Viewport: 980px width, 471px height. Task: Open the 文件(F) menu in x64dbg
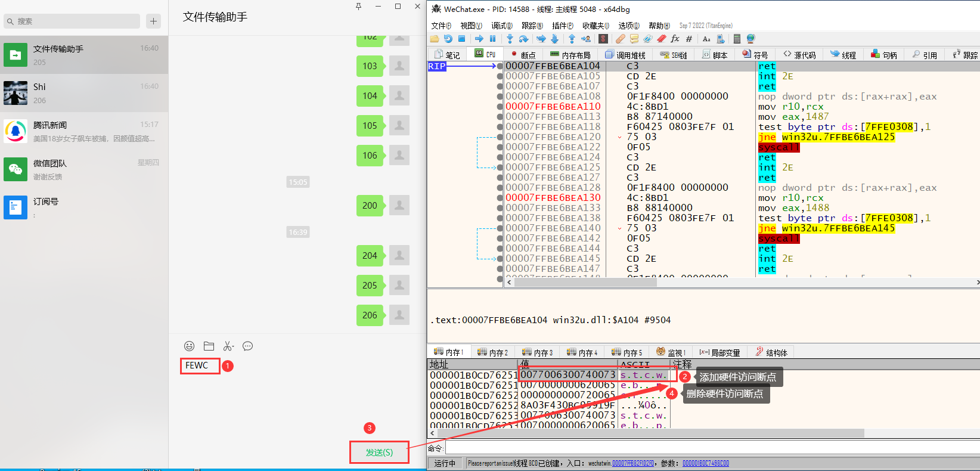pyautogui.click(x=441, y=26)
